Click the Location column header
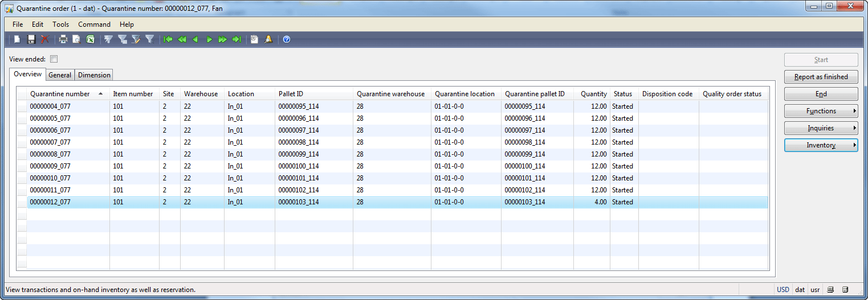Screen dimensions: 868x300 pos(250,94)
